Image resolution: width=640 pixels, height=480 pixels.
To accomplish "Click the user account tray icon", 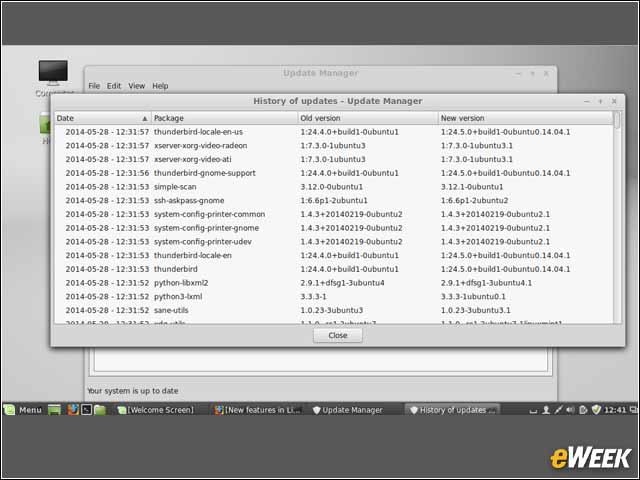I will point(546,409).
